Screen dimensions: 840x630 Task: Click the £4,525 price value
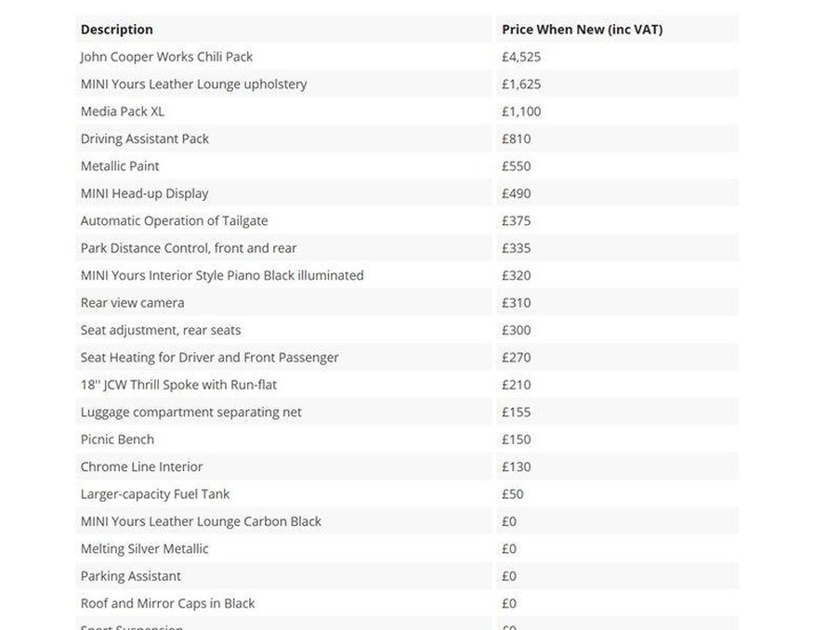[x=521, y=57]
